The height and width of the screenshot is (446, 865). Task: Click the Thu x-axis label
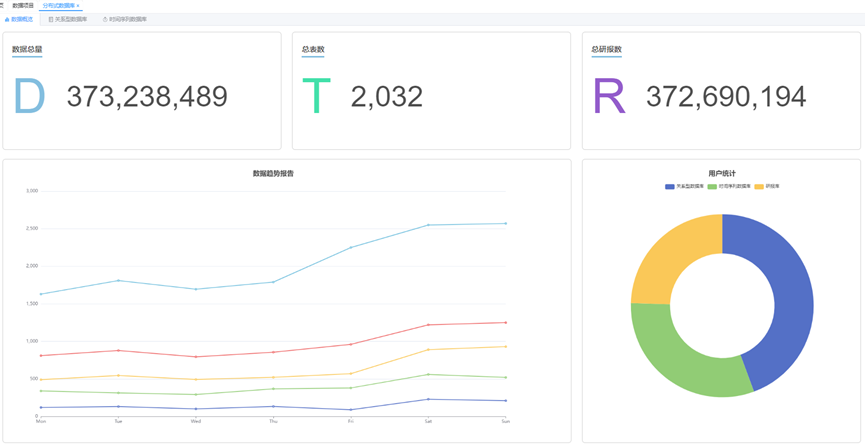273,421
